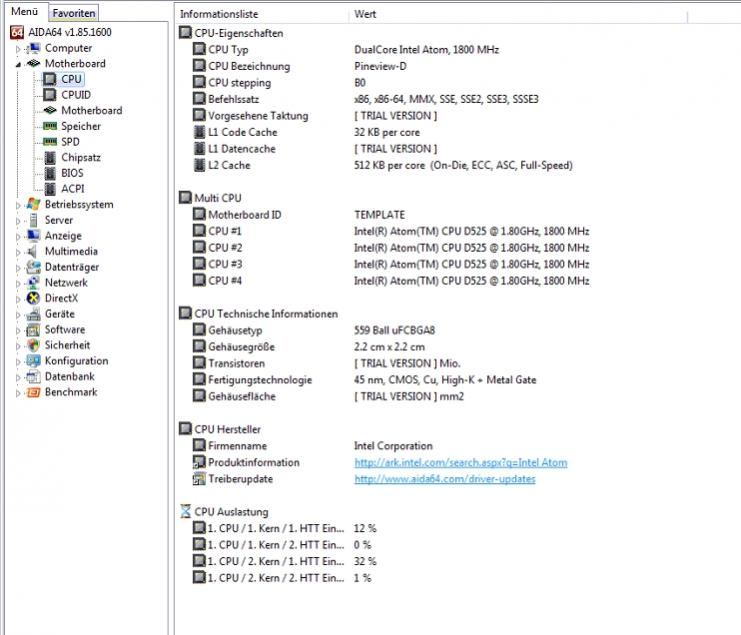Screen dimensions: 741x635
Task: Select the Firmenname row
Action: pyautogui.click(x=312, y=446)
